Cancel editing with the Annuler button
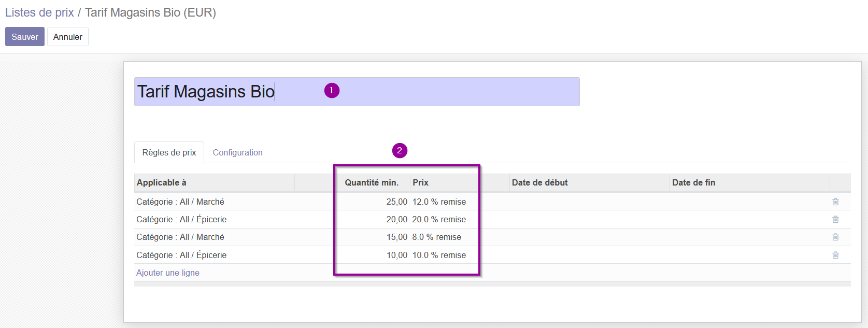This screenshot has width=868, height=328. [68, 37]
